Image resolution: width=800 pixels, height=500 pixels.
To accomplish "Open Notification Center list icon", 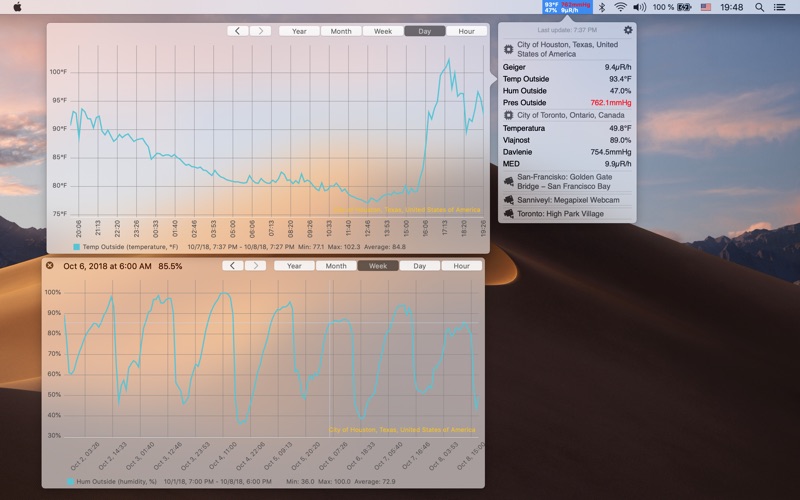I will [780, 7].
